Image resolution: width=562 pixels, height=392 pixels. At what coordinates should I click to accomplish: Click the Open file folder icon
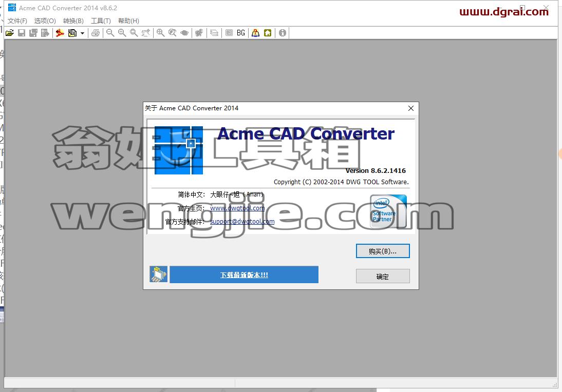(10, 33)
